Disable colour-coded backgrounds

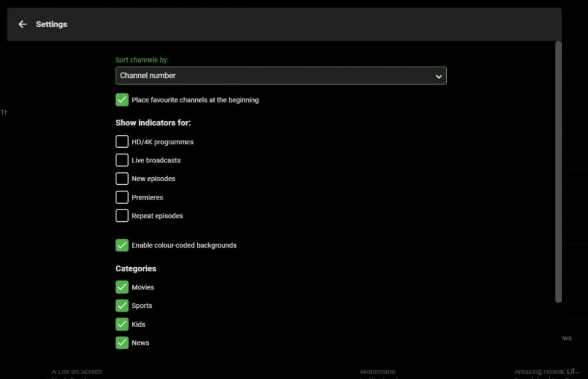tap(122, 245)
